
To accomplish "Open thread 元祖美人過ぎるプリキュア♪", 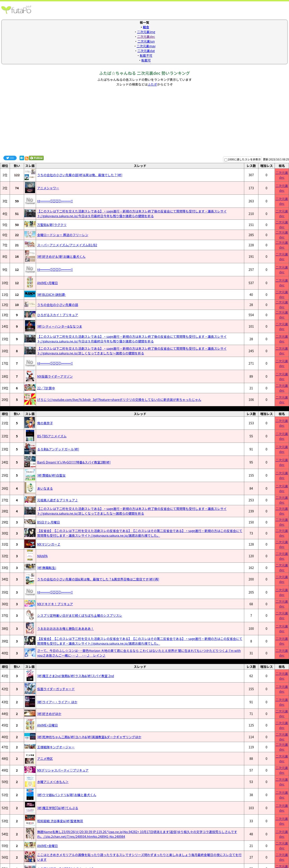I will [57, 500].
